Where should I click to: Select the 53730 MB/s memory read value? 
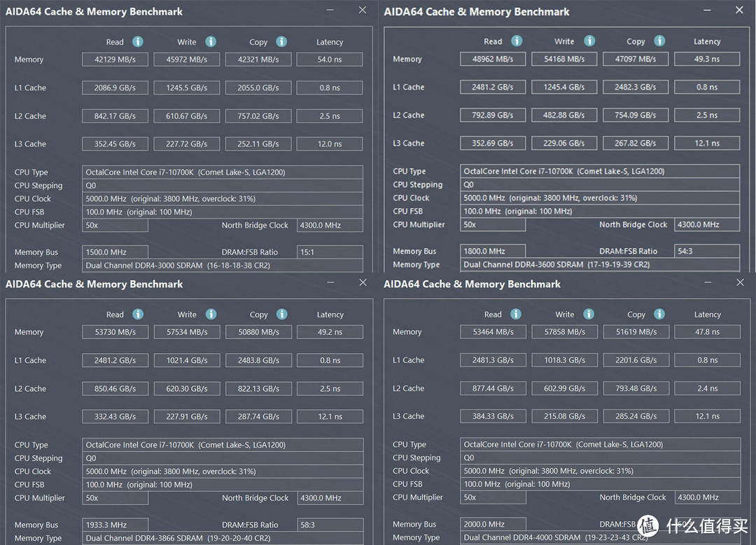point(115,332)
